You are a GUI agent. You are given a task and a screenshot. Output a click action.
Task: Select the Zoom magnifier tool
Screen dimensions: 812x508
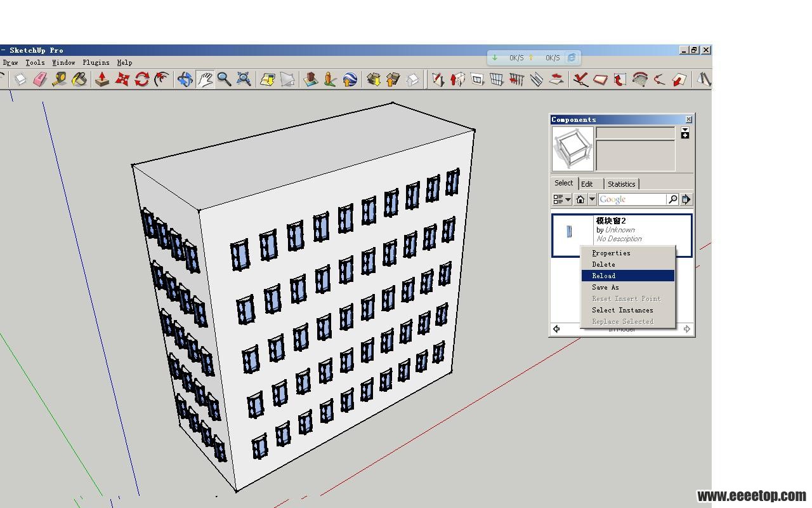[x=224, y=79]
